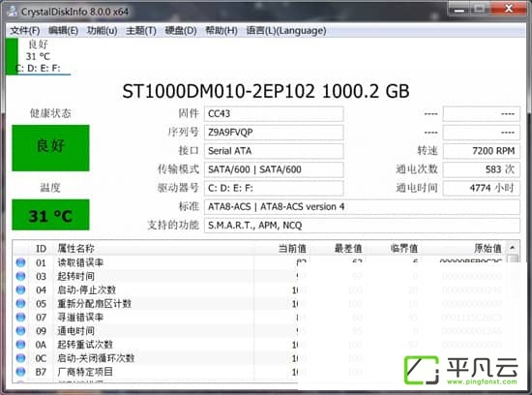This screenshot has height=395, width=532.
Task: Select the 重新分配扇区计数 attribute row
Action: (259, 303)
